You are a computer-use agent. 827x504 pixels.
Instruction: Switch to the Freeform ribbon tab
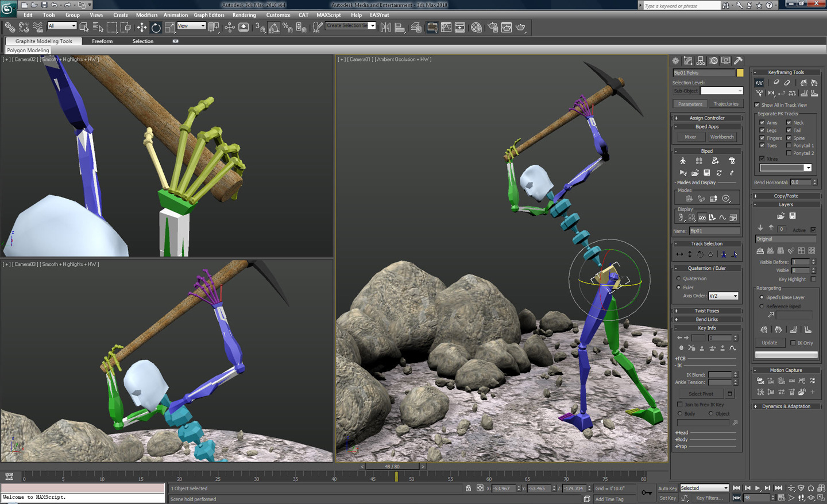(102, 41)
